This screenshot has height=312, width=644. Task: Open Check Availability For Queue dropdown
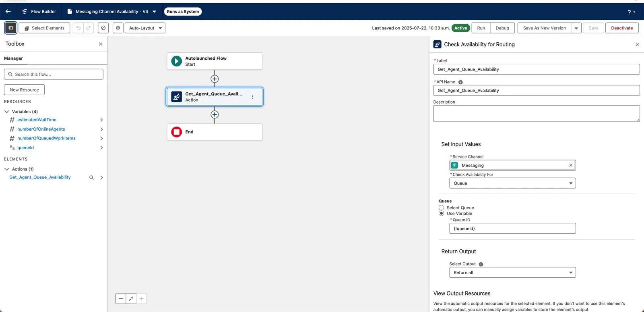pos(512,183)
